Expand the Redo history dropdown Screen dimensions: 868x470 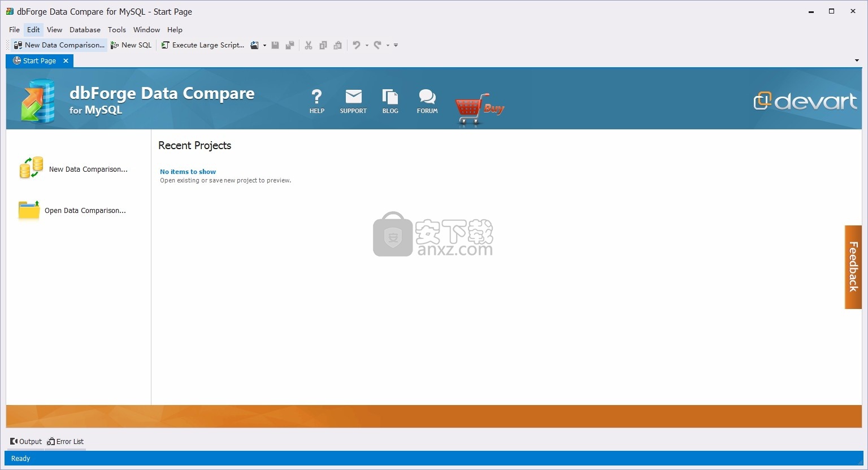coord(388,45)
